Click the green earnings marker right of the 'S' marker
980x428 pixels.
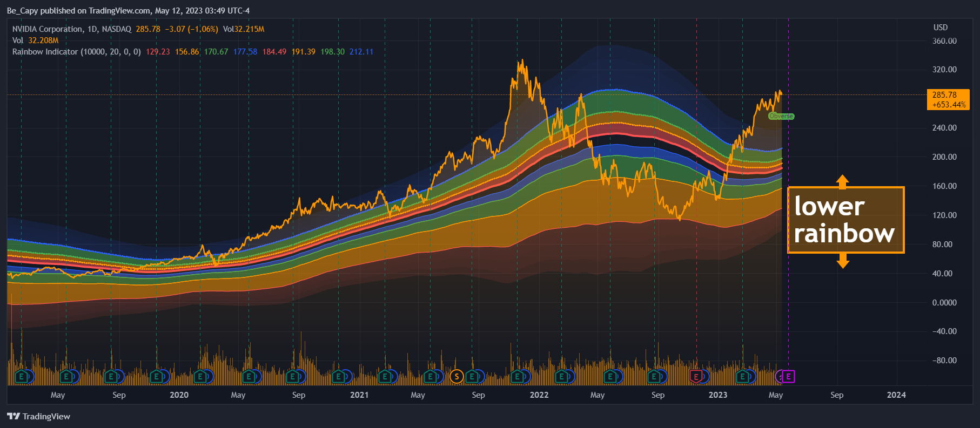click(x=472, y=376)
